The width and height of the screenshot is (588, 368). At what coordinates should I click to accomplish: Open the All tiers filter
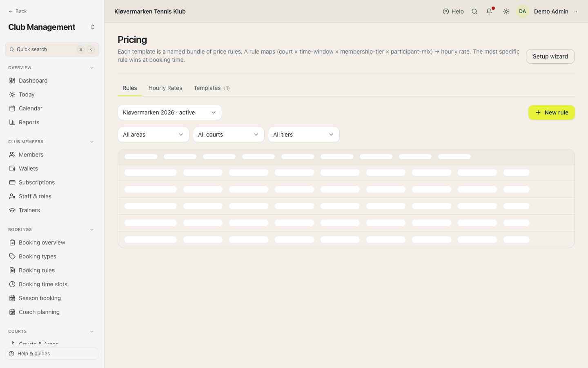coord(304,135)
